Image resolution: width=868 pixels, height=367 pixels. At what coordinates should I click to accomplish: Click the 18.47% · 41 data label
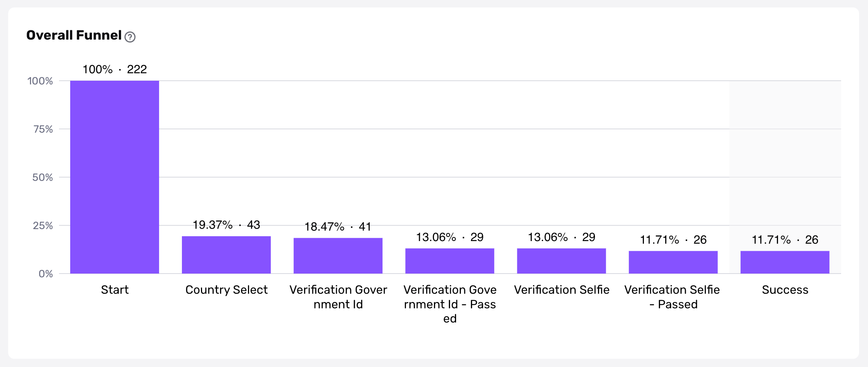338,226
